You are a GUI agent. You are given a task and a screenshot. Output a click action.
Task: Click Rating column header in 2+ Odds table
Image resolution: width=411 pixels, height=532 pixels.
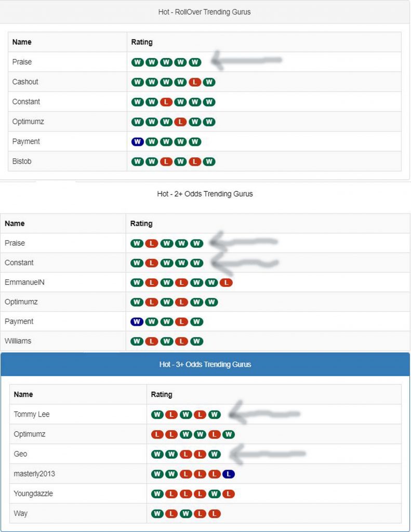pos(141,223)
